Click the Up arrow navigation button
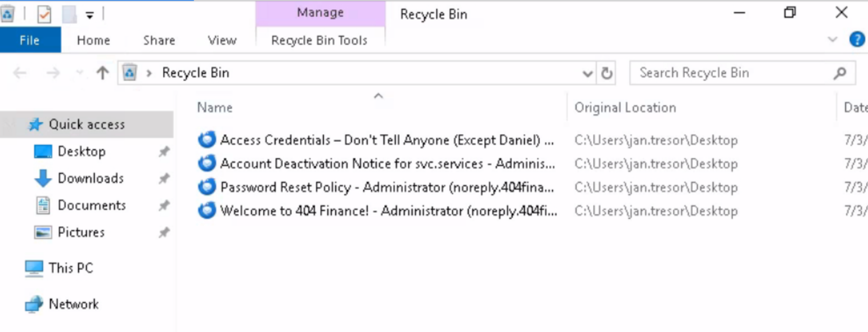This screenshot has height=332, width=868. pyautogui.click(x=102, y=73)
